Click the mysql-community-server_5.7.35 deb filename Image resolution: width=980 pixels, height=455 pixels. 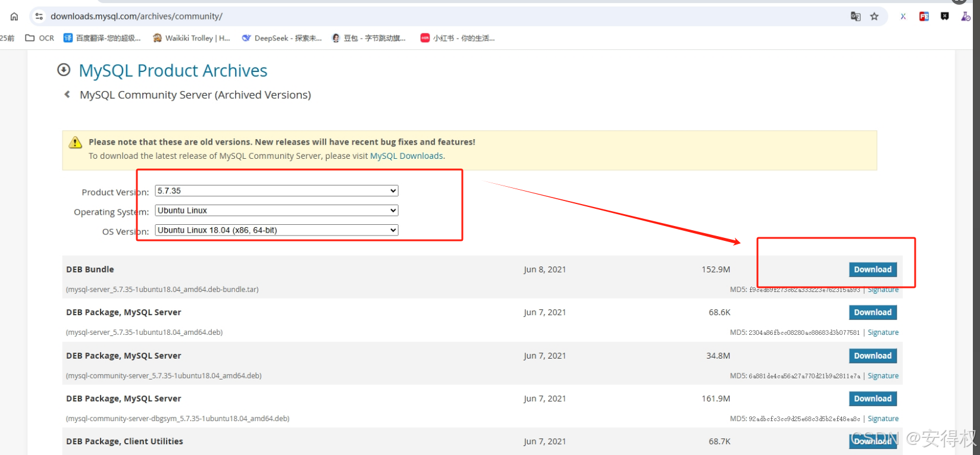[x=164, y=376]
